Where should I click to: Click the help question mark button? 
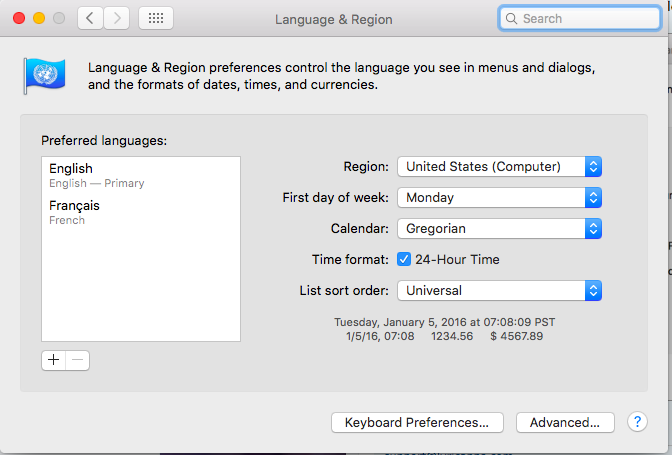point(637,422)
